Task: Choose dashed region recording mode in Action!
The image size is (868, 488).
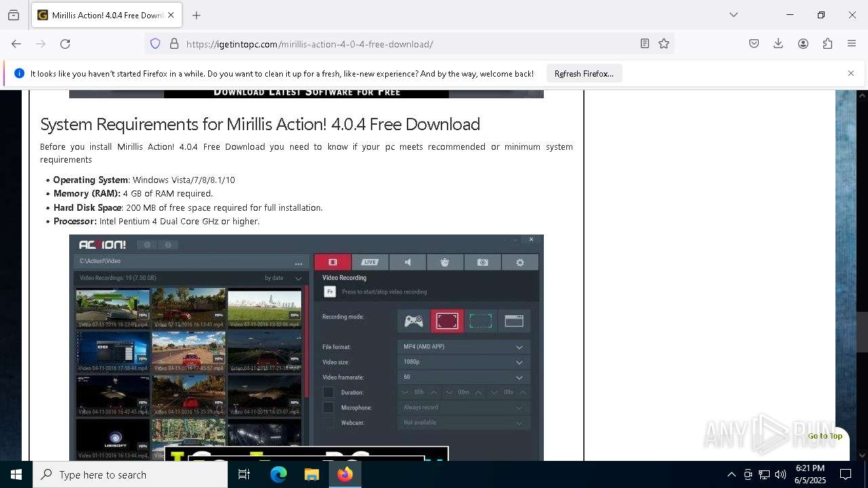Action: click(480, 321)
